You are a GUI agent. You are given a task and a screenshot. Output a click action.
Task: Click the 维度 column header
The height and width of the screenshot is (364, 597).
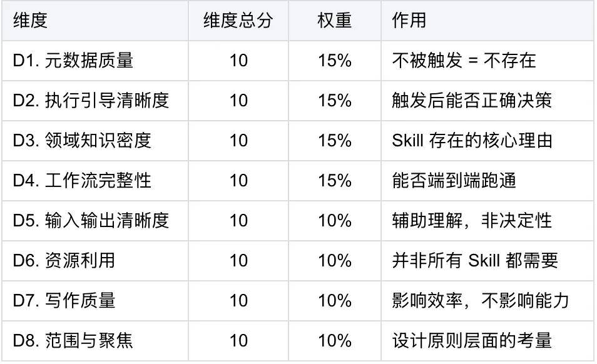95,21
